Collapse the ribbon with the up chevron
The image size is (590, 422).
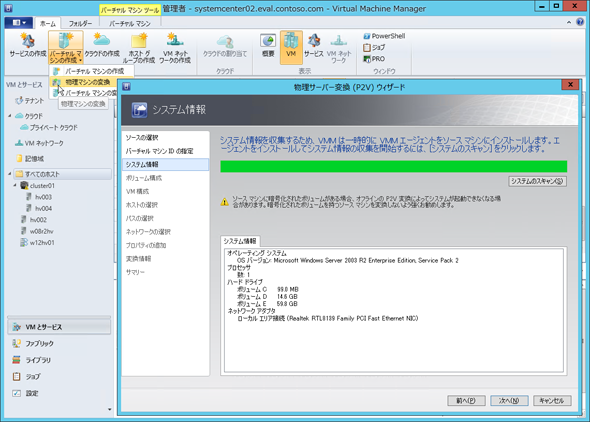pos(569,23)
